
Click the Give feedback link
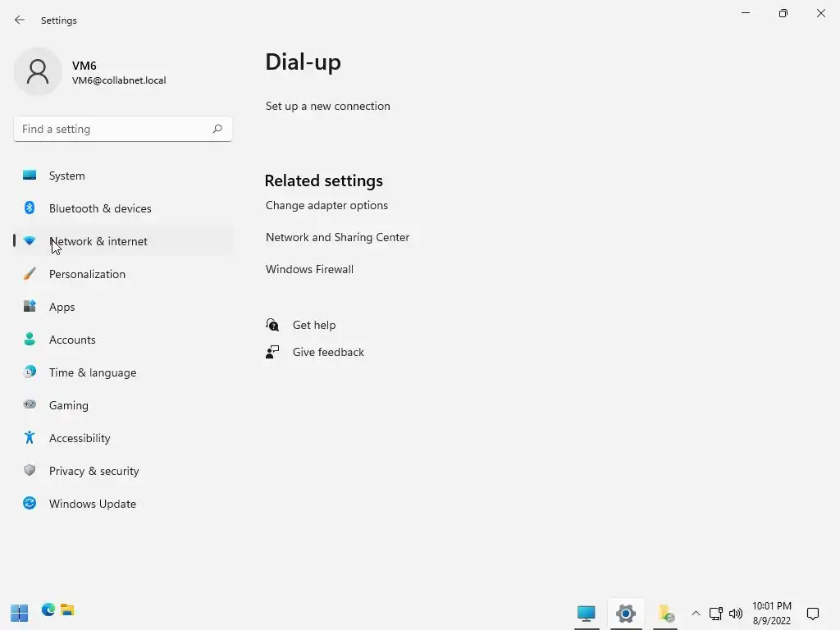(x=328, y=352)
